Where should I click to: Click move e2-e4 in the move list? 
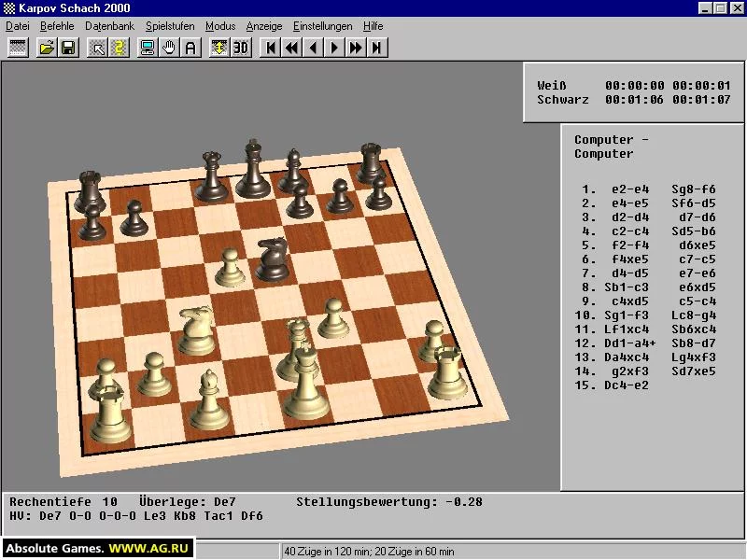tap(629, 189)
